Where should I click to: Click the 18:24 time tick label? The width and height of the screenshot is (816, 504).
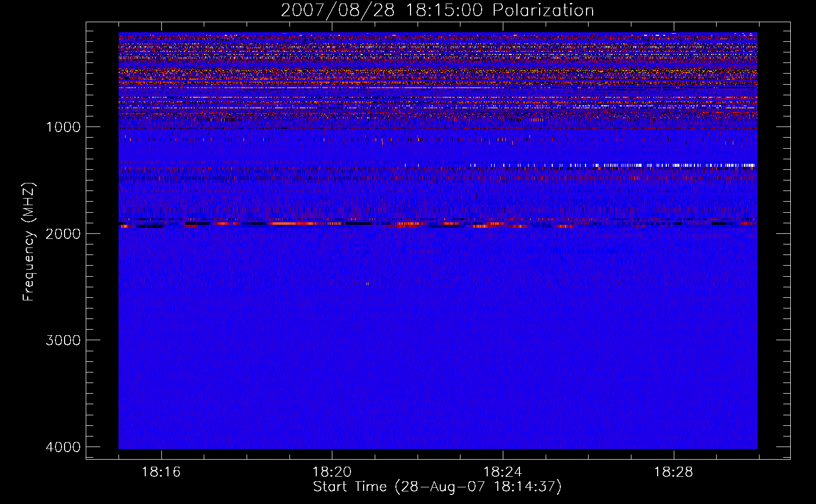pyautogui.click(x=503, y=472)
